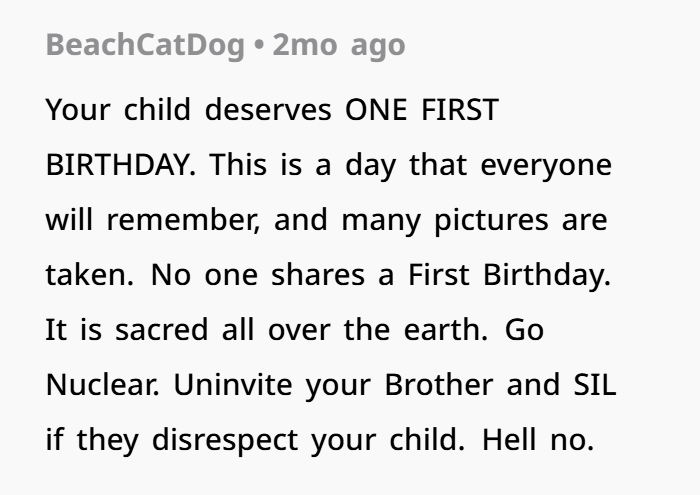Click the word 'disrespect' in the last line
Screen dimensions: 700x495
click(x=225, y=441)
